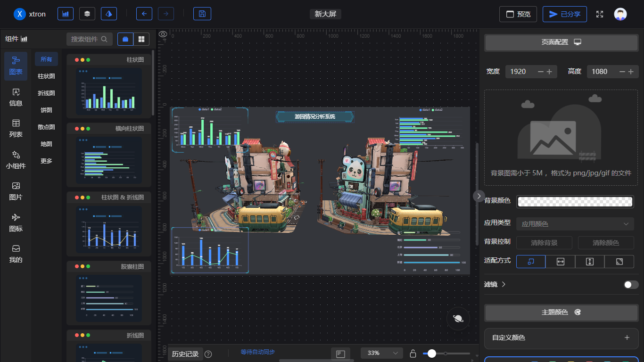Open the layers panel toolbar button
Viewport: 644px width, 362px height.
pyautogui.click(x=87, y=14)
